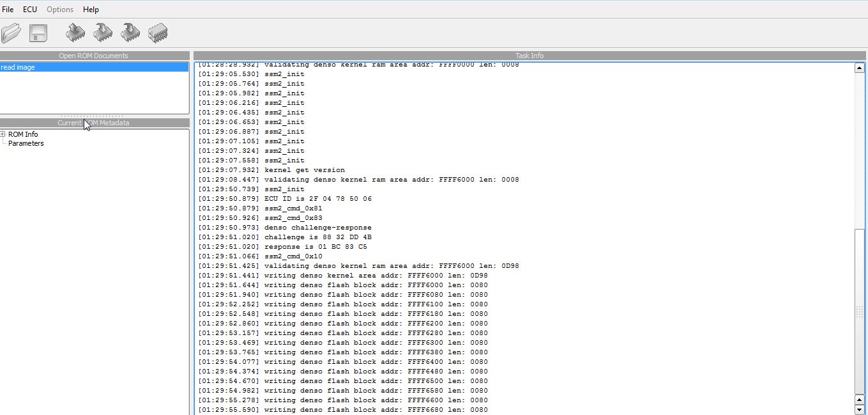The width and height of the screenshot is (868, 415).
Task: Click the Task Info scrollbar up arrow
Action: coord(860,68)
